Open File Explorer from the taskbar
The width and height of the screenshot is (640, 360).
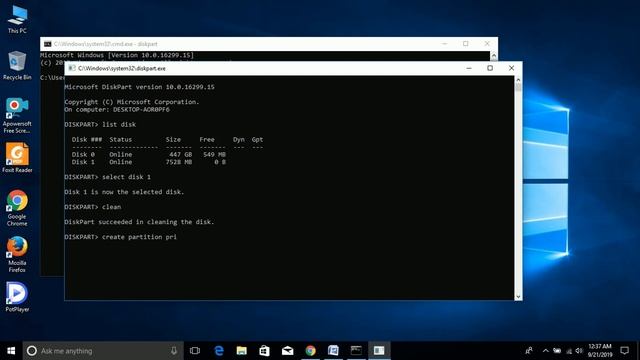coord(242,351)
